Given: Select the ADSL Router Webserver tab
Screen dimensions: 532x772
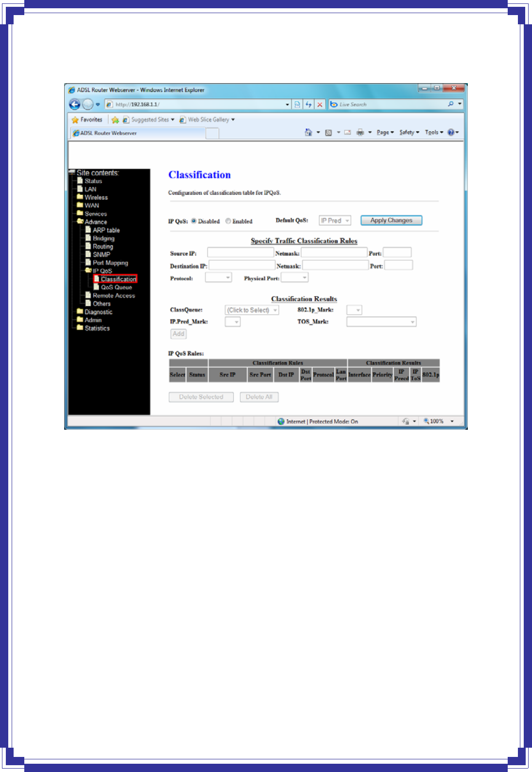Looking at the screenshot, I should 138,133.
